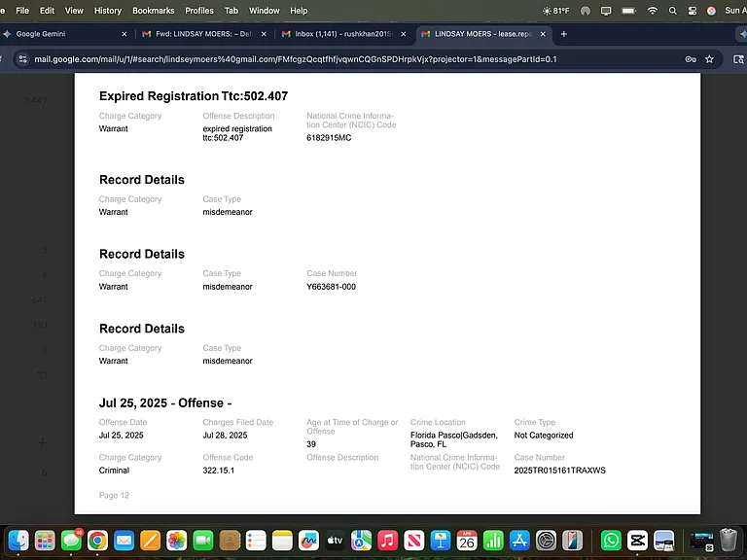The width and height of the screenshot is (747, 560).
Task: Switch to Fwd: LINDSAY MOERS tab
Action: [203, 34]
